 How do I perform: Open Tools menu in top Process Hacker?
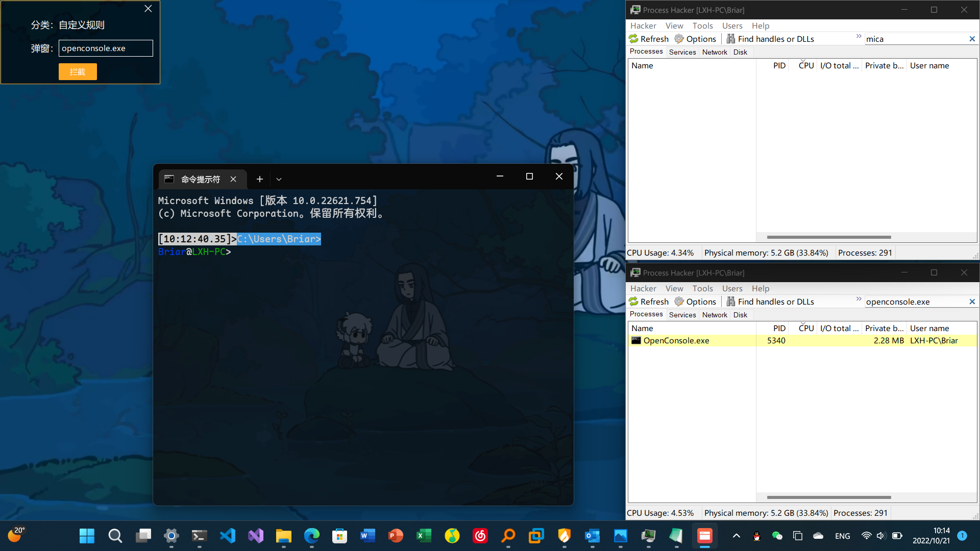click(702, 26)
